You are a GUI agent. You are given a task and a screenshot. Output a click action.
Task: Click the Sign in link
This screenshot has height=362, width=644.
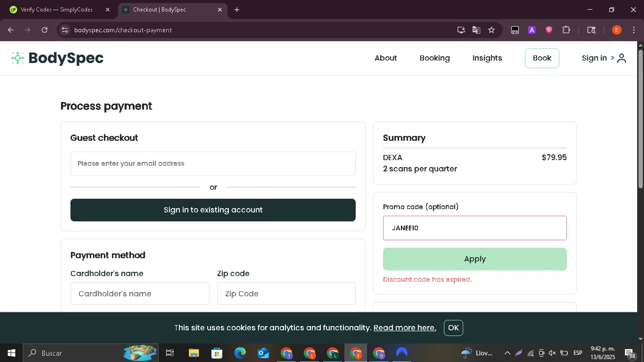click(x=594, y=58)
